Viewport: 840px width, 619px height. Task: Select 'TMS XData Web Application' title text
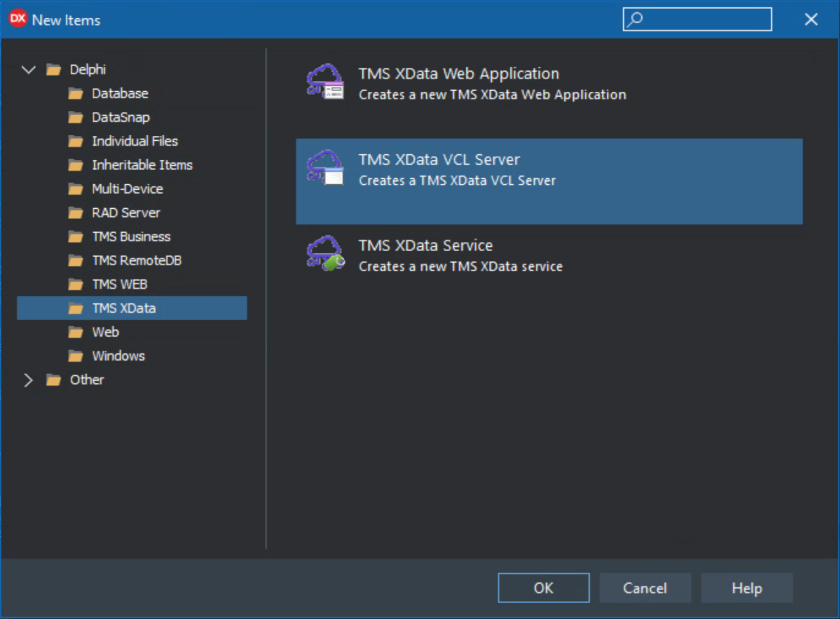459,74
